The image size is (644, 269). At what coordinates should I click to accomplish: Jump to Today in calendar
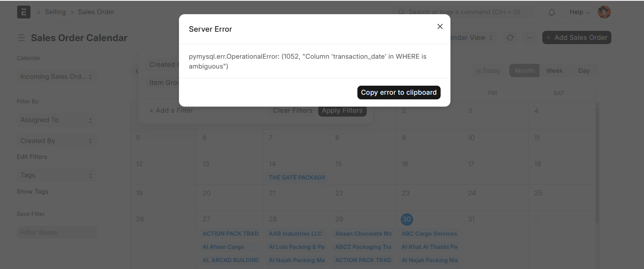[x=488, y=71]
